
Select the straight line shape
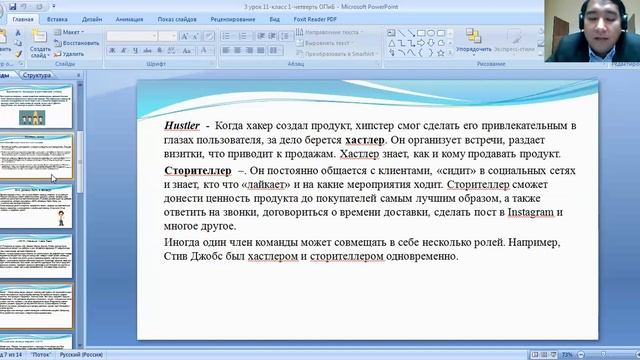coord(402,33)
